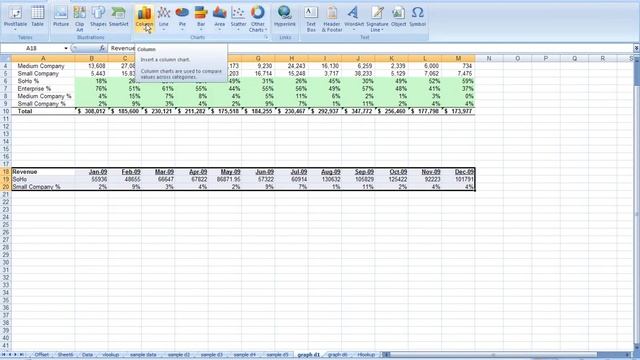Open the WordArt gallery

354,18
